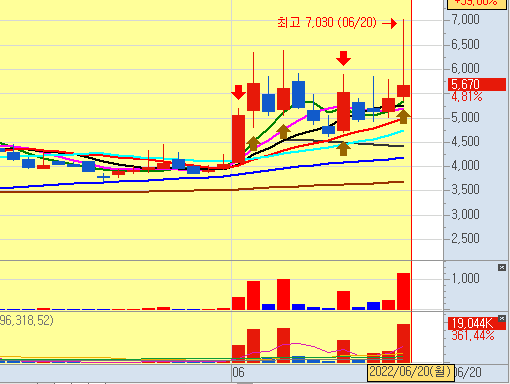Click the (96,318,52) indicator parameter text

click(x=26, y=320)
